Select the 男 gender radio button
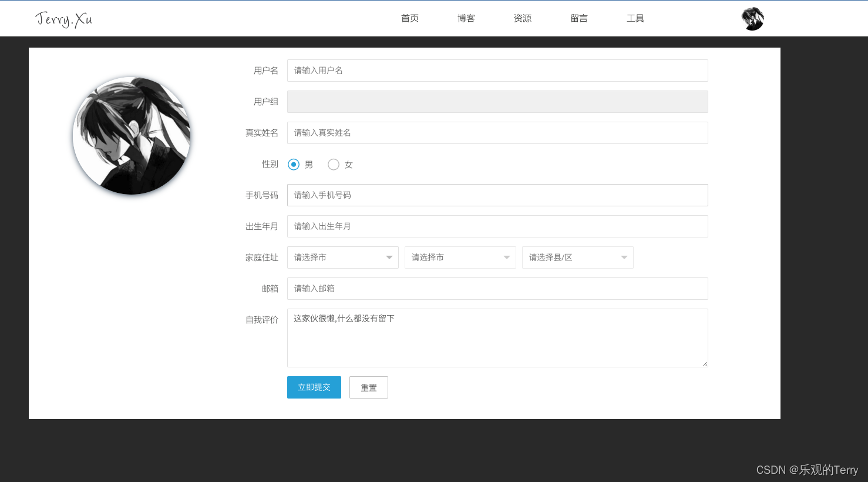Image resolution: width=868 pixels, height=482 pixels. (294, 165)
